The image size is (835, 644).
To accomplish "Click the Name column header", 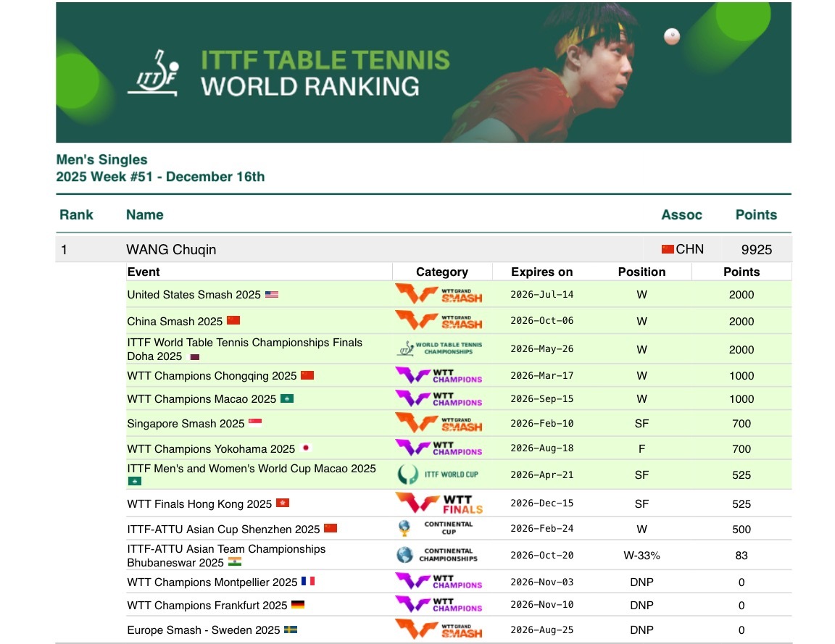I will [x=145, y=215].
